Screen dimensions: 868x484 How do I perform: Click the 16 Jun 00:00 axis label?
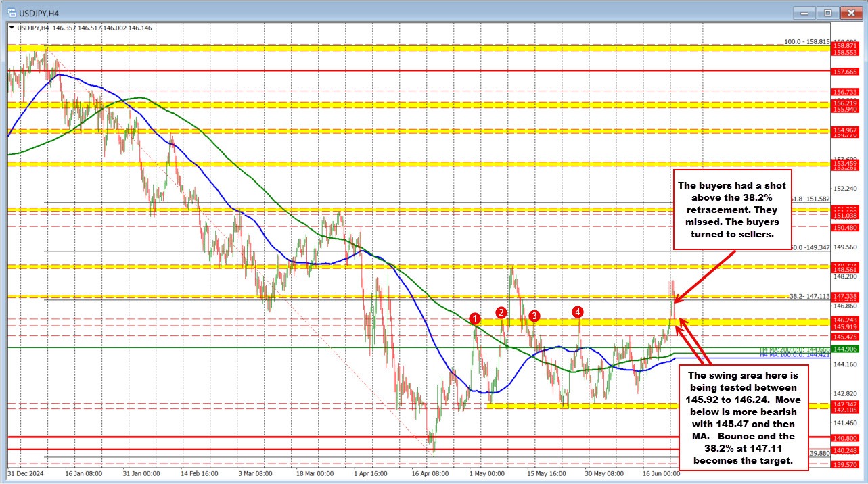point(663,474)
